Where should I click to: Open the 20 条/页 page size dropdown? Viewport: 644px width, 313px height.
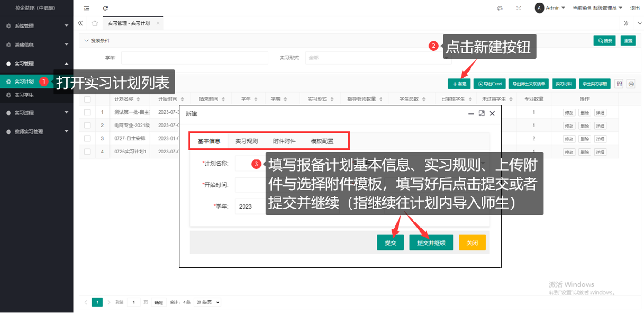(207, 302)
